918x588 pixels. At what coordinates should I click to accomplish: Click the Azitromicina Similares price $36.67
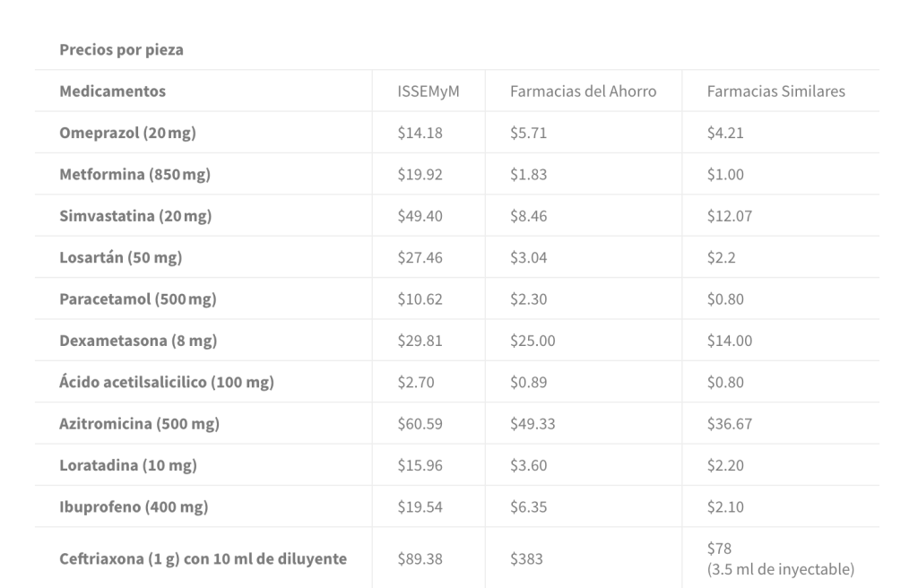(x=729, y=424)
